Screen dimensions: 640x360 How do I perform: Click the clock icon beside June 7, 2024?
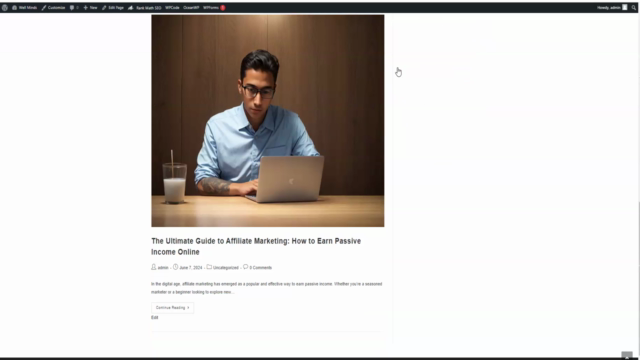coord(176,267)
